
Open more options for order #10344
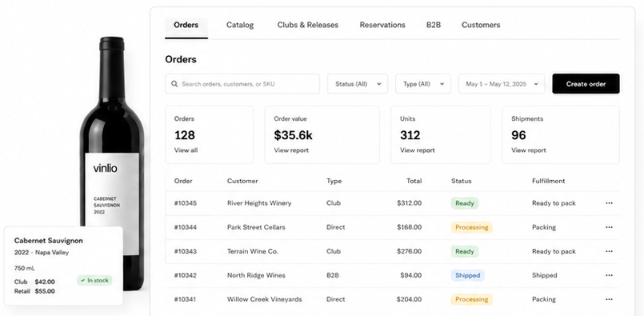click(x=609, y=227)
